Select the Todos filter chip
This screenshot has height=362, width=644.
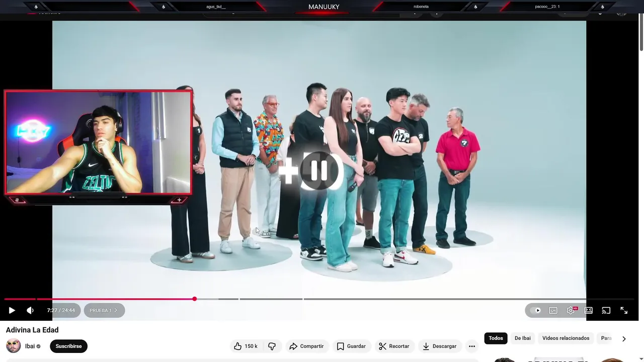click(496, 338)
